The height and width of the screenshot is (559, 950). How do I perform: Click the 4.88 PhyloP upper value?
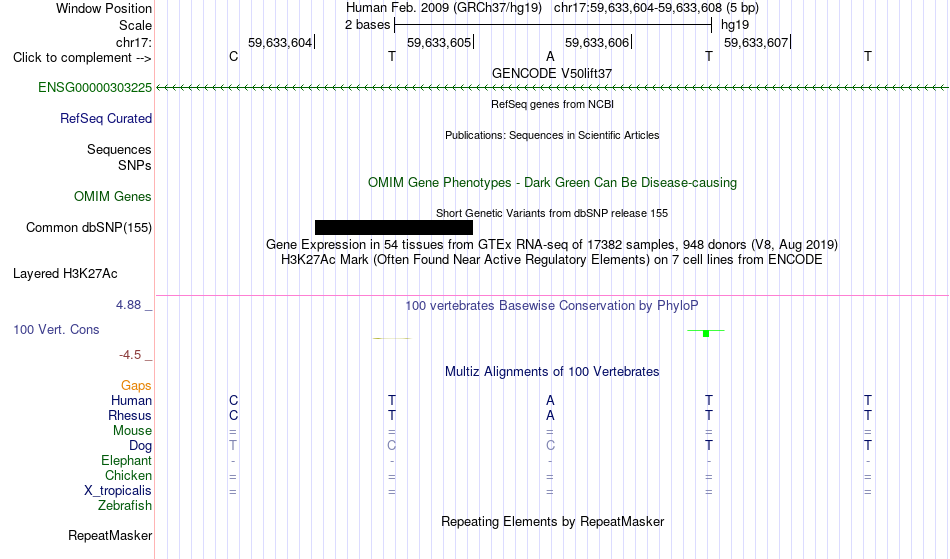[128, 305]
